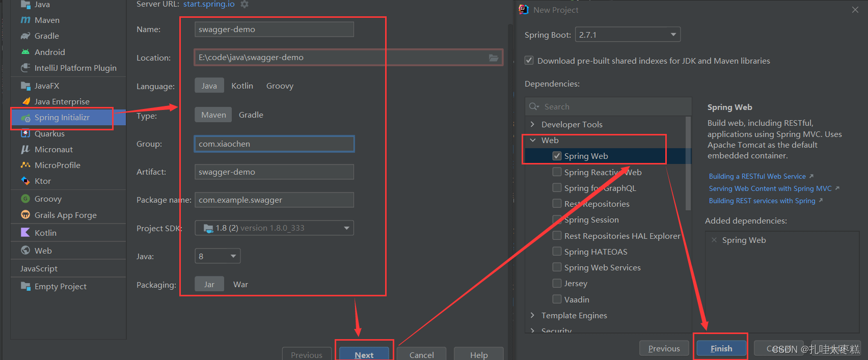
Task: Open Building a RESTful Web Service link
Action: coord(757,176)
